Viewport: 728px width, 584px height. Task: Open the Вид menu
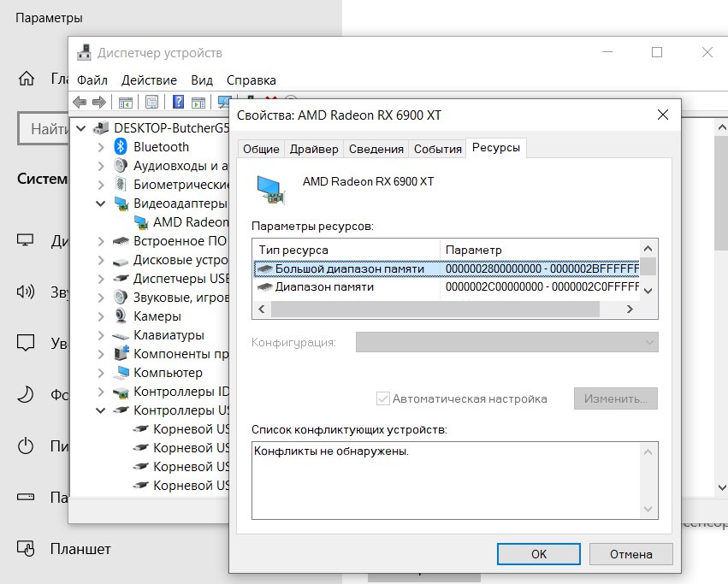tap(202, 80)
